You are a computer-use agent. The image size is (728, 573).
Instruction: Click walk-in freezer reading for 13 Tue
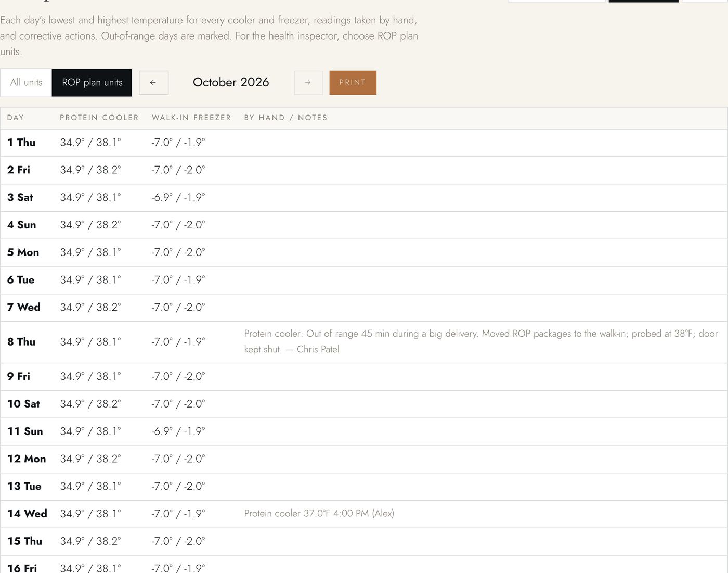coord(178,487)
